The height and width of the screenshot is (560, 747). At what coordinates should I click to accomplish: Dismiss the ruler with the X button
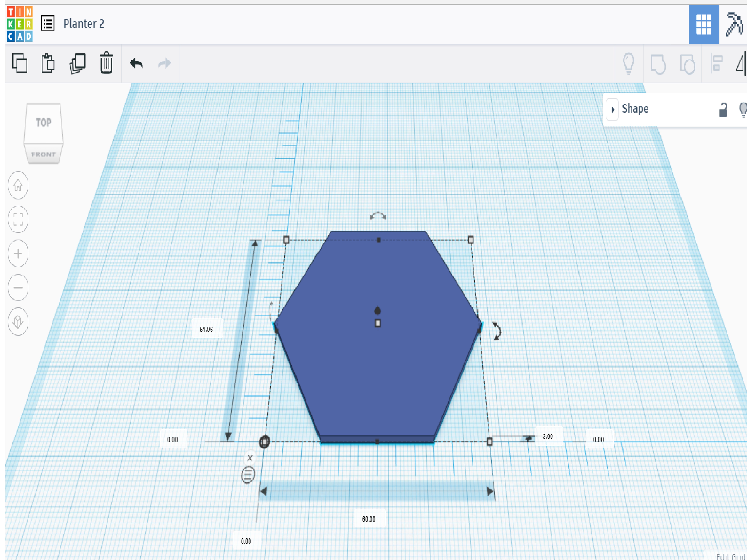(x=250, y=458)
